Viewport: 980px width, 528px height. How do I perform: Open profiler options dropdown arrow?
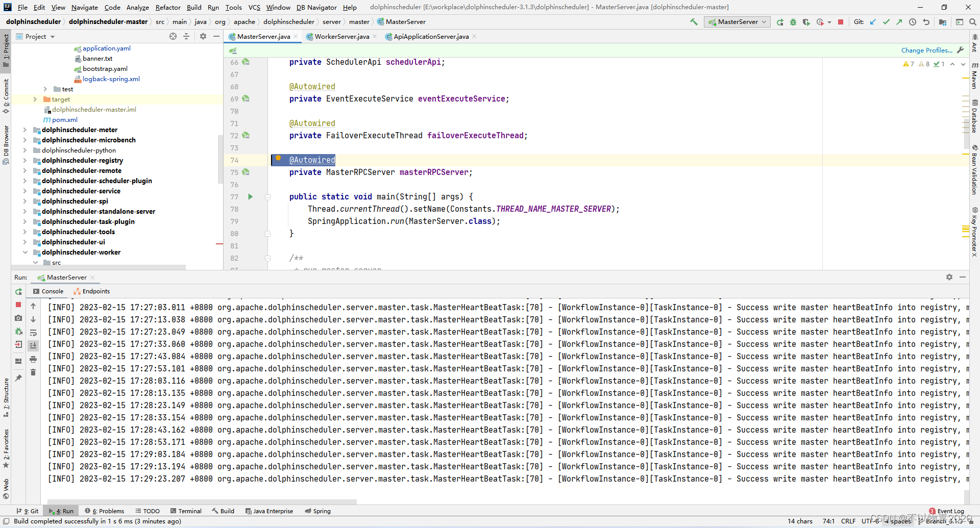[x=829, y=22]
